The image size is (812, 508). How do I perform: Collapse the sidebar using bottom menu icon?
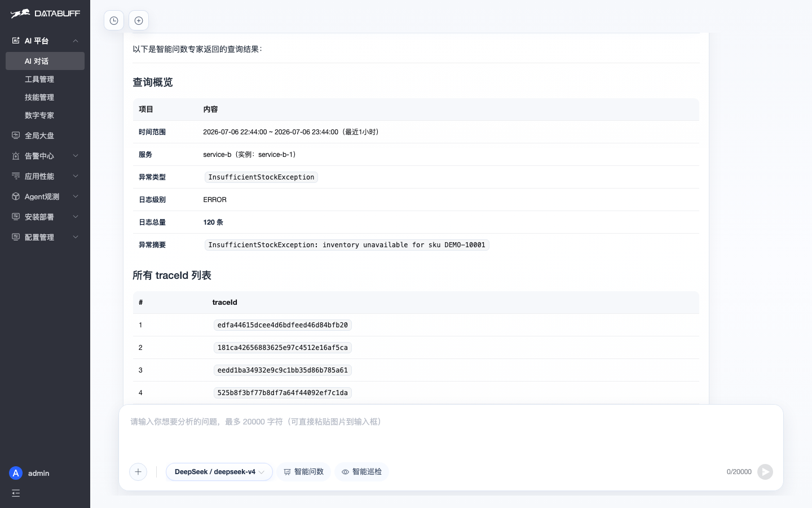point(16,493)
